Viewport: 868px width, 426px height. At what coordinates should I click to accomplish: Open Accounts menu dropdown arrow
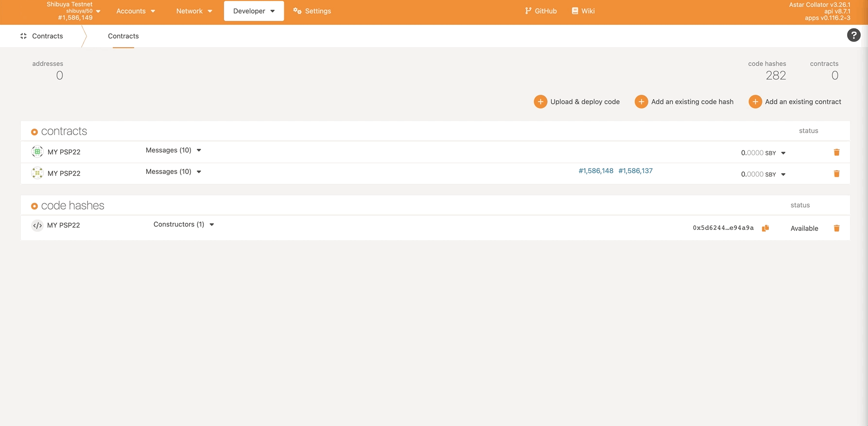pos(153,11)
